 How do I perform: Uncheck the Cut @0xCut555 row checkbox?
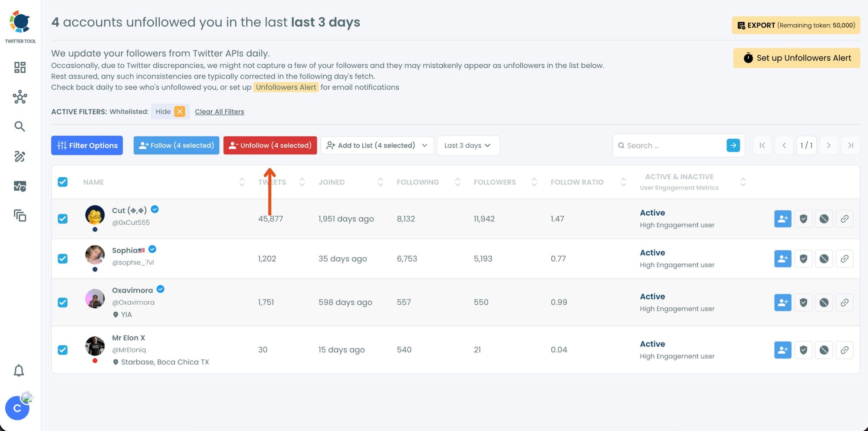pyautogui.click(x=62, y=219)
